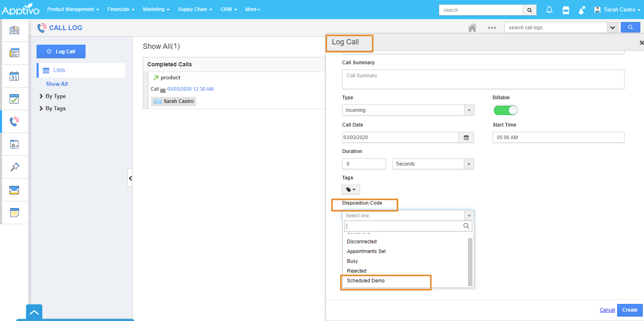Open the calendar sidebar icon
Viewport: 644px width, 321px height.
click(x=14, y=76)
